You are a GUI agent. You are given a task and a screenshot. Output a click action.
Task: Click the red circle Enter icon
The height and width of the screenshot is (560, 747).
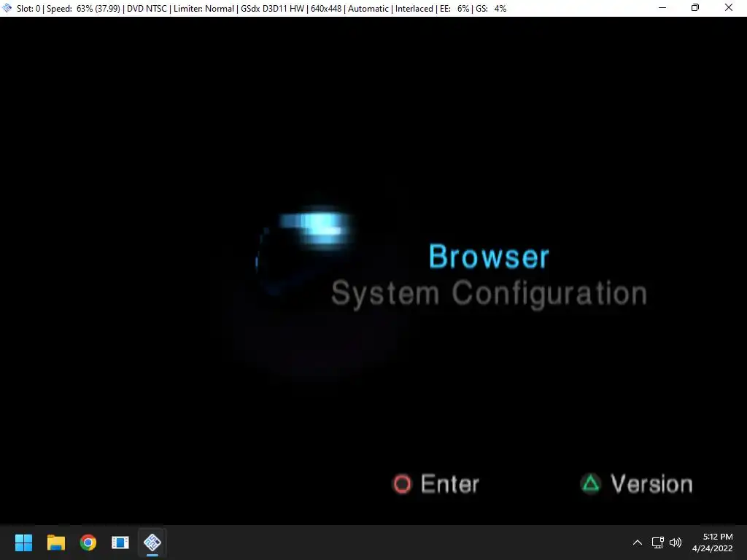coord(402,484)
